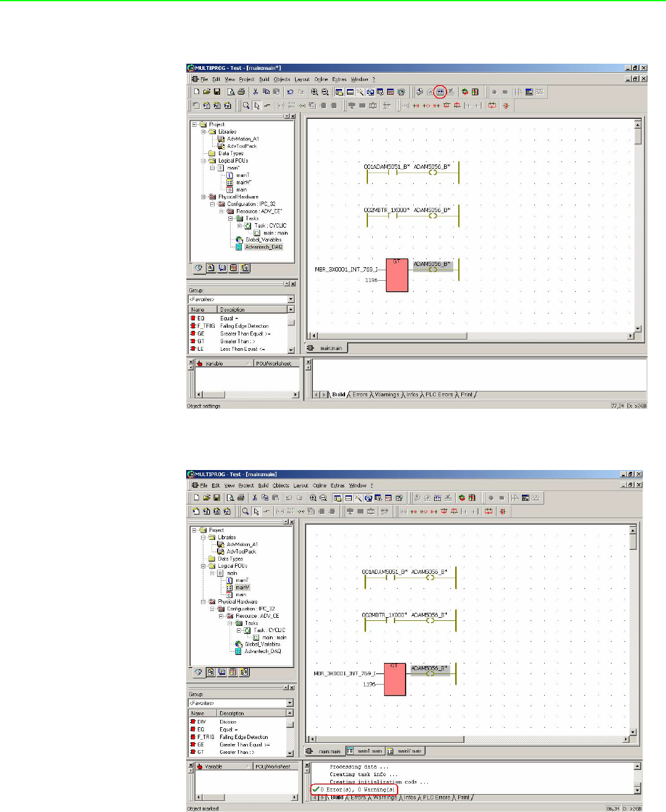
Task: Open the Group Favorites dropdown in upper window
Action: [x=291, y=299]
